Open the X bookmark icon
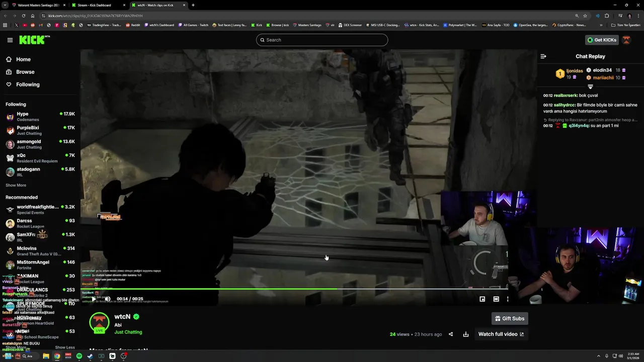 pyautogui.click(x=17, y=25)
